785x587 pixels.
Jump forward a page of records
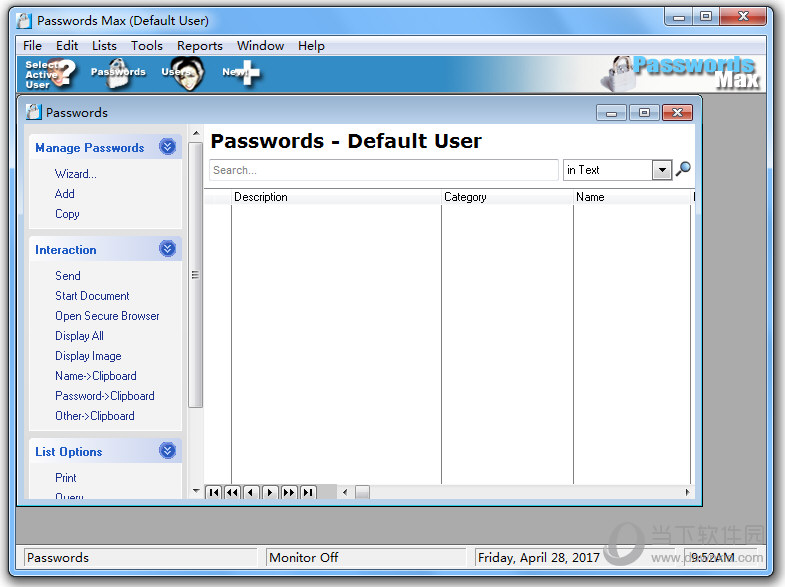[x=289, y=492]
